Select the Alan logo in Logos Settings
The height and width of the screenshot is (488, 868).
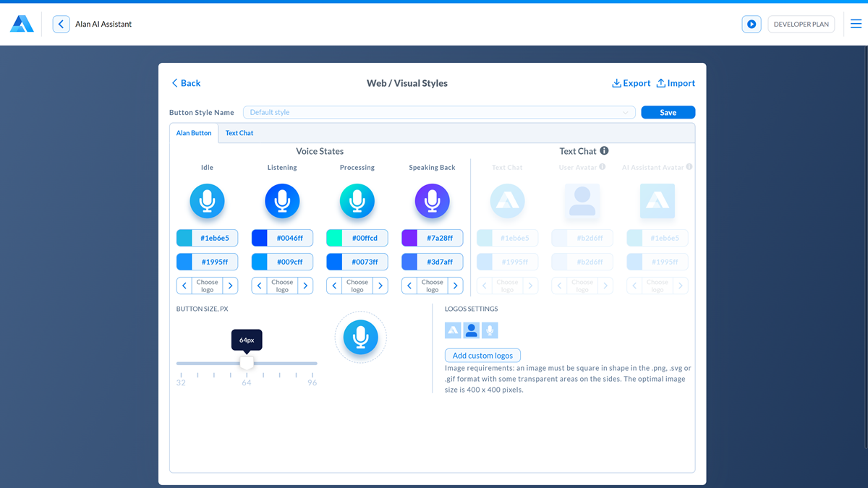click(x=453, y=330)
